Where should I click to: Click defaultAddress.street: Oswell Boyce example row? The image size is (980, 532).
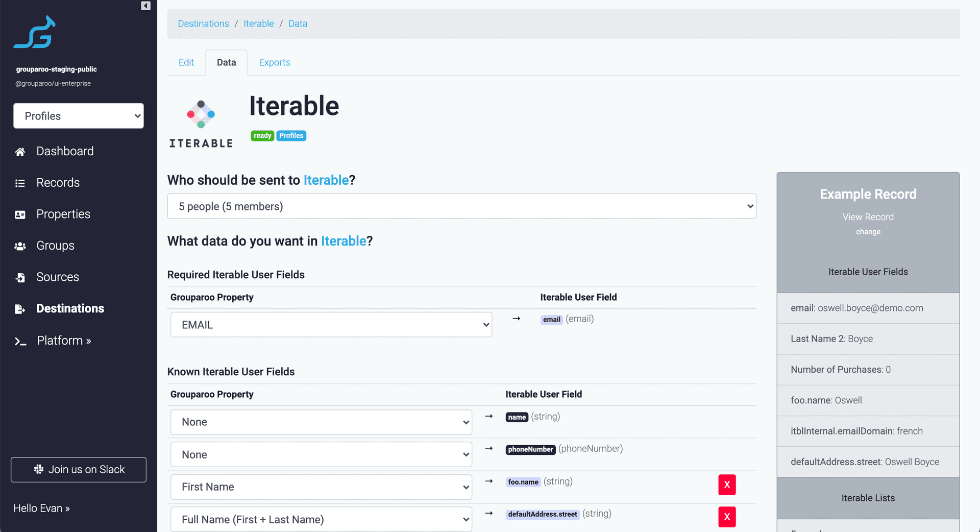coord(868,462)
